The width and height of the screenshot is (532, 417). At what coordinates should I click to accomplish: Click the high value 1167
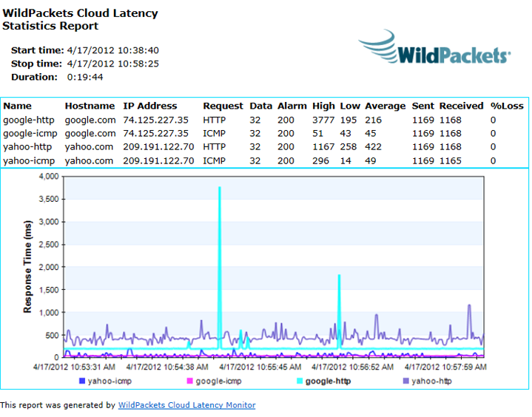click(323, 147)
